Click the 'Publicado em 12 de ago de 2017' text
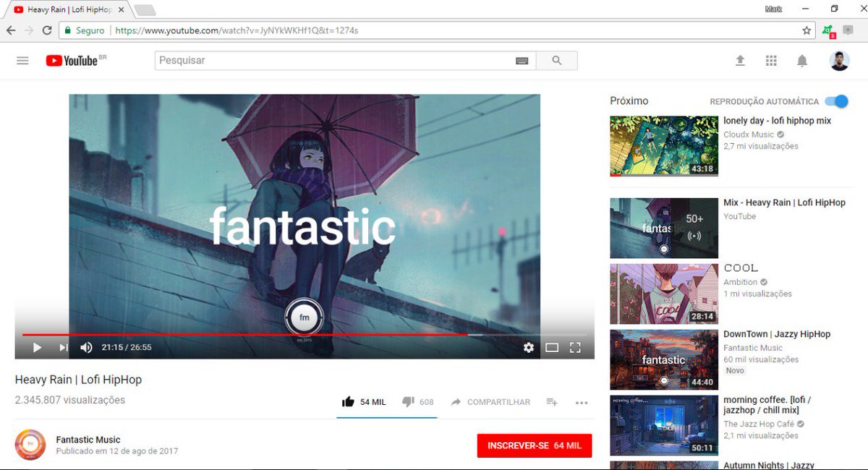This screenshot has height=470, width=868. pos(116,451)
